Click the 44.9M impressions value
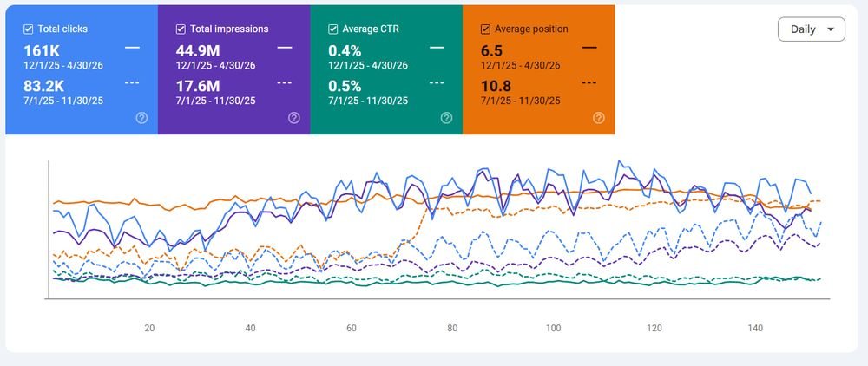 198,51
